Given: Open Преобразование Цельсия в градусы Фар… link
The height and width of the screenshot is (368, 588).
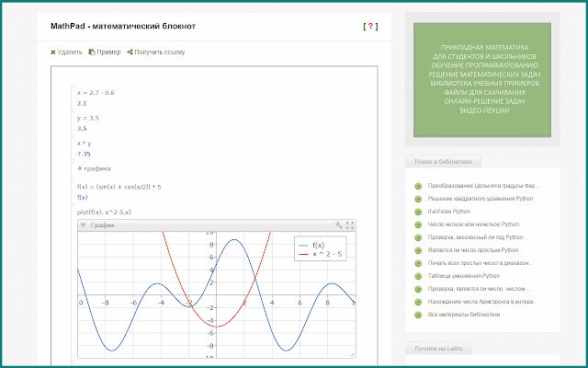Looking at the screenshot, I should click(x=483, y=186).
